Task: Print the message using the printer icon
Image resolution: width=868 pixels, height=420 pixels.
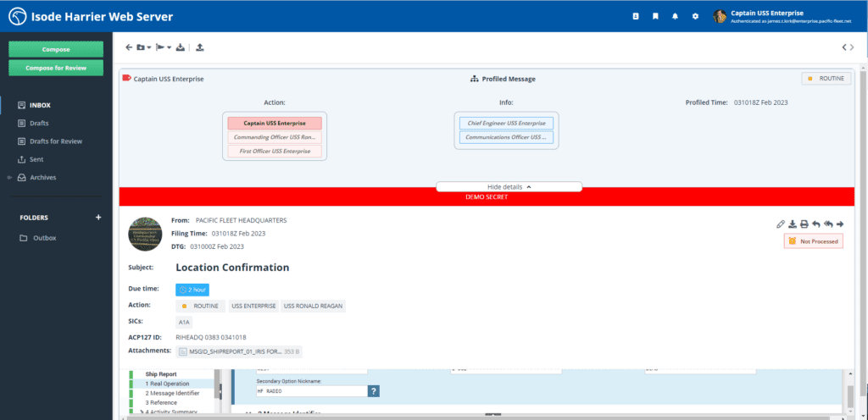Action: pos(804,224)
